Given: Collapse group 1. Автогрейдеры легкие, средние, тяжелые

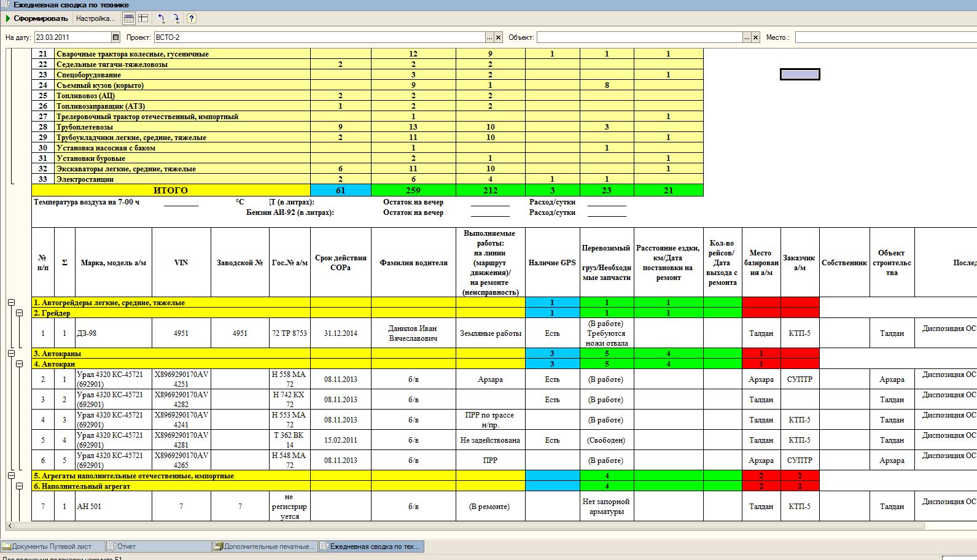Looking at the screenshot, I should (x=11, y=303).
